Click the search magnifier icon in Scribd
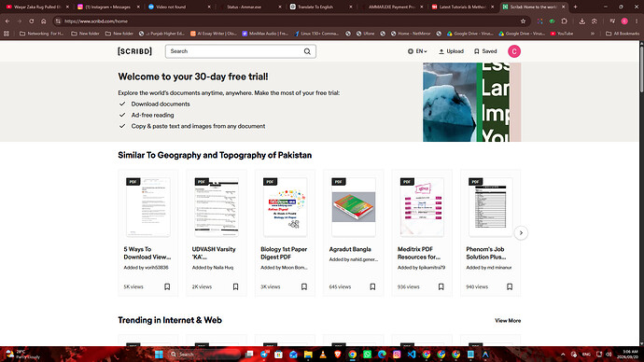Screen dimensions: 644x362 (307, 51)
